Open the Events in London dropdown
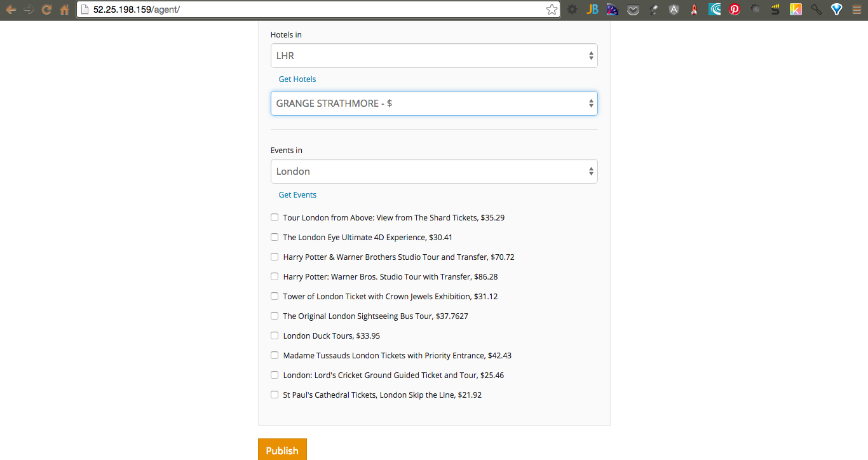The image size is (868, 460). click(x=434, y=171)
